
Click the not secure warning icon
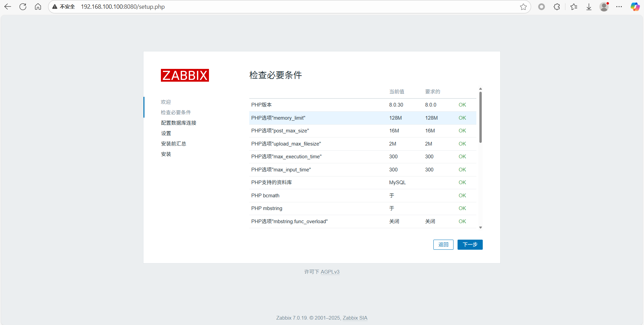point(55,7)
